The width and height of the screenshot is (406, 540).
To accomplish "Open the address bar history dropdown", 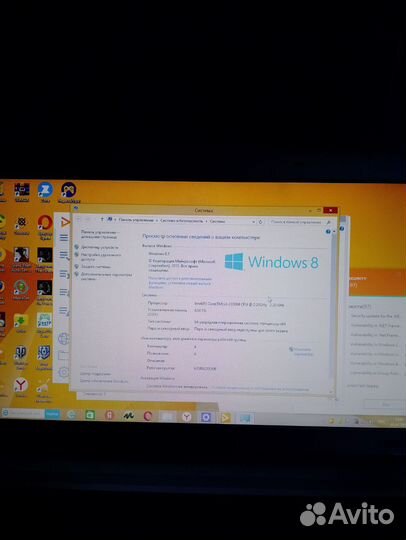I will coord(254,222).
